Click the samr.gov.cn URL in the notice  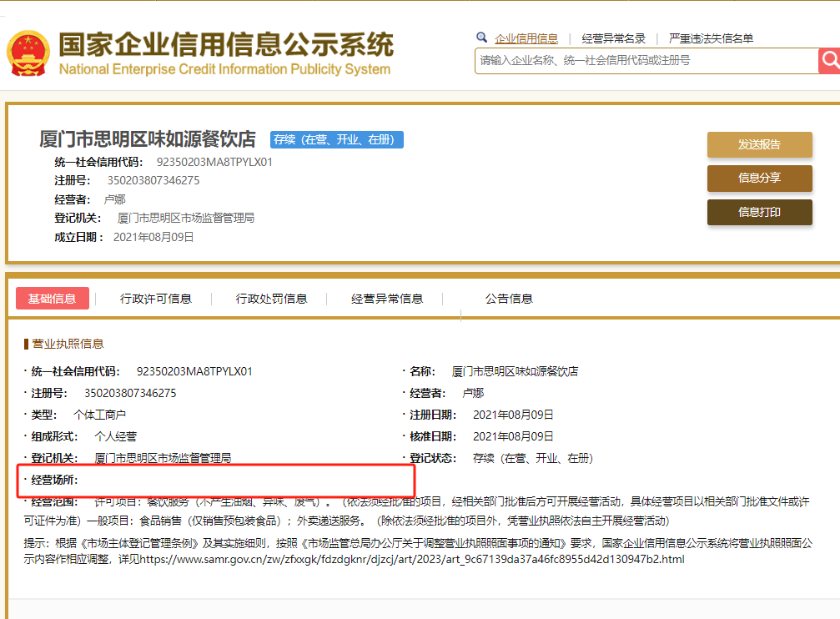412,560
